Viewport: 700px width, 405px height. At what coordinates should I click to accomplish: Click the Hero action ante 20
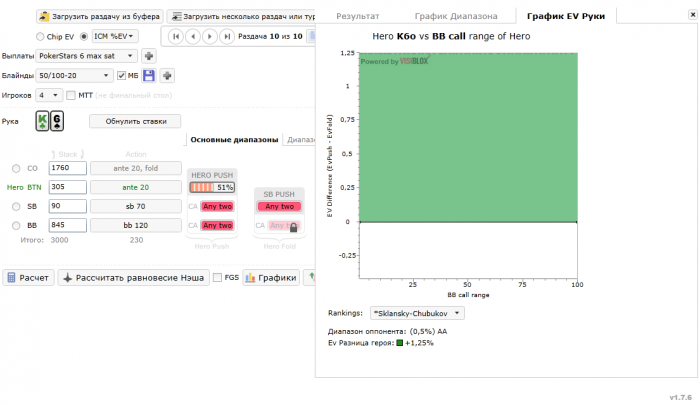coord(136,187)
